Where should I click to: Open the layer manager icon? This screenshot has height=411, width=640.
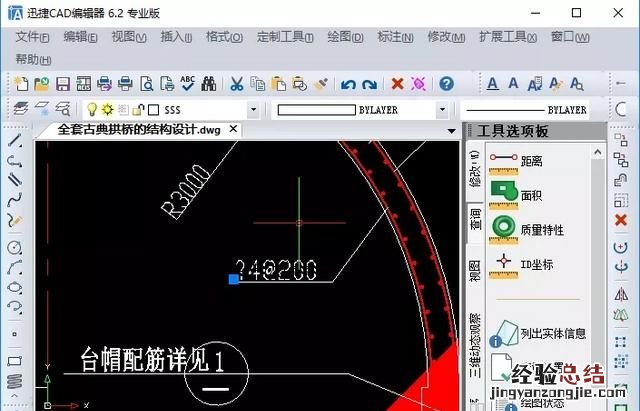tap(21, 109)
